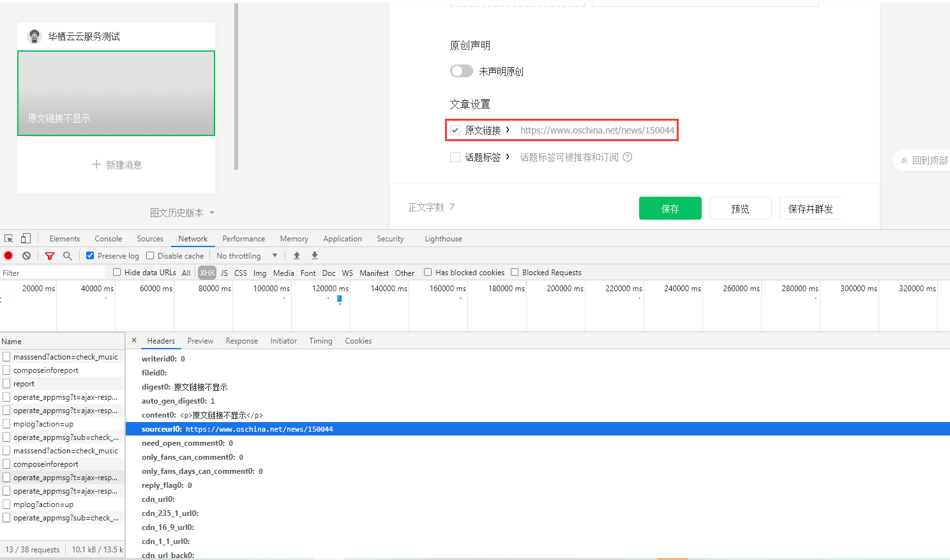The width and height of the screenshot is (950, 560).
Task: Open network search with magnifier icon
Action: (68, 256)
